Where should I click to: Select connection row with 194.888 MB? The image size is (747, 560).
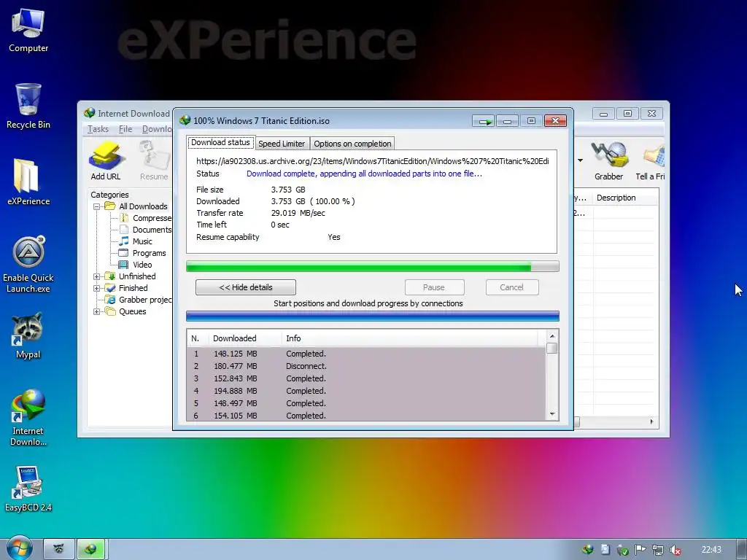click(367, 391)
